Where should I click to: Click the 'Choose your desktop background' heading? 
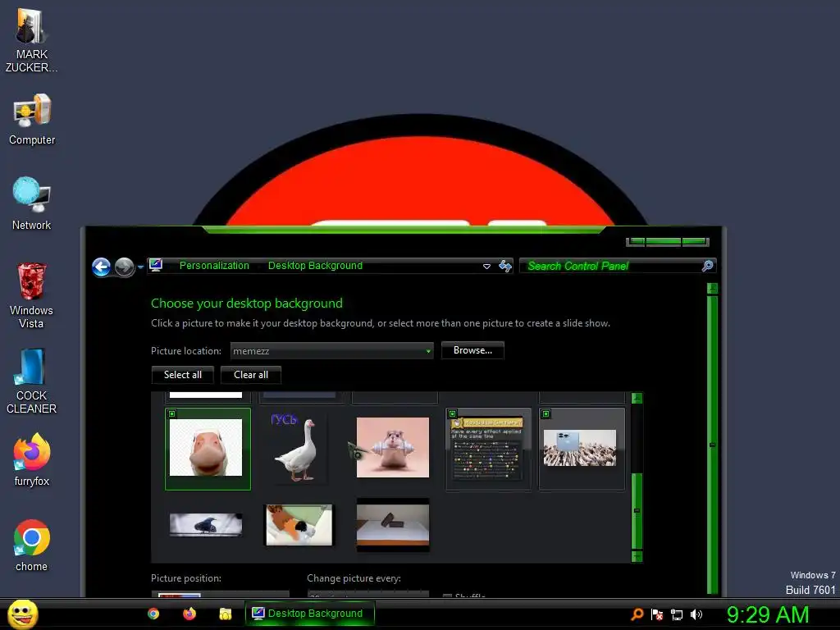pyautogui.click(x=246, y=304)
